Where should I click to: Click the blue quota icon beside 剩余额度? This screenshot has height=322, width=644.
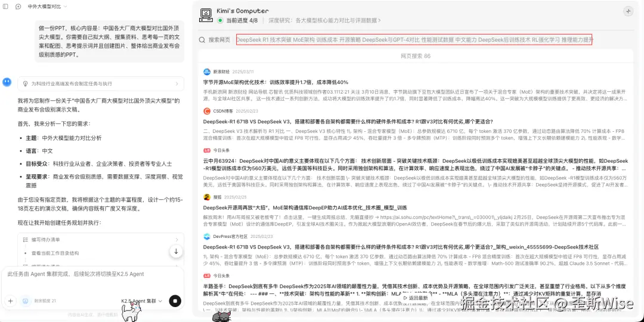tap(26, 301)
